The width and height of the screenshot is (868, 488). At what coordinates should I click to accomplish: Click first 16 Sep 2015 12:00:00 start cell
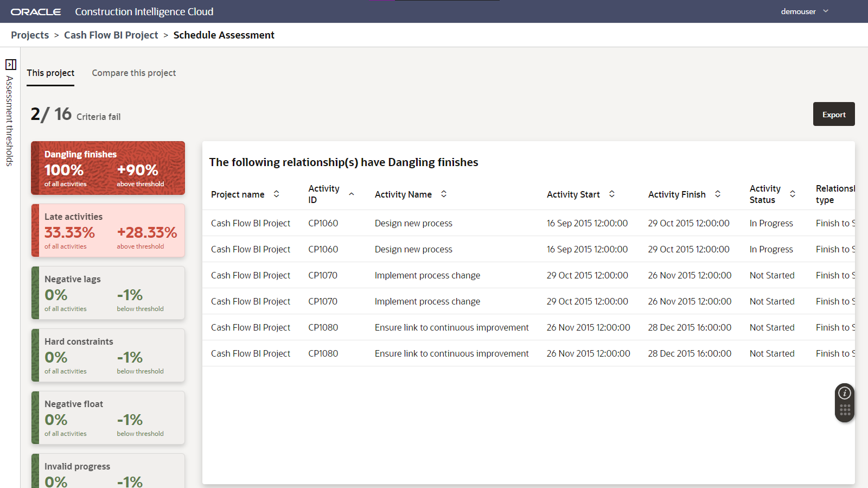(588, 223)
